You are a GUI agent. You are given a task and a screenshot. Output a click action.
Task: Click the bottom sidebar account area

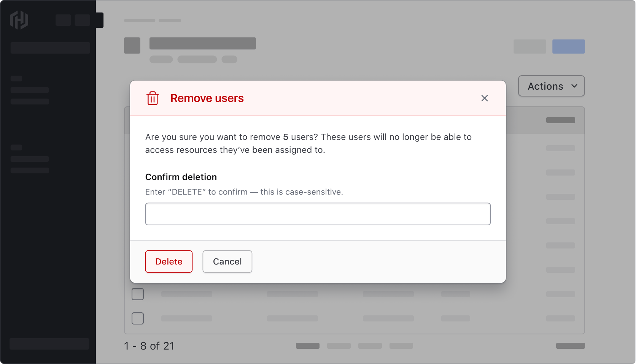49,344
